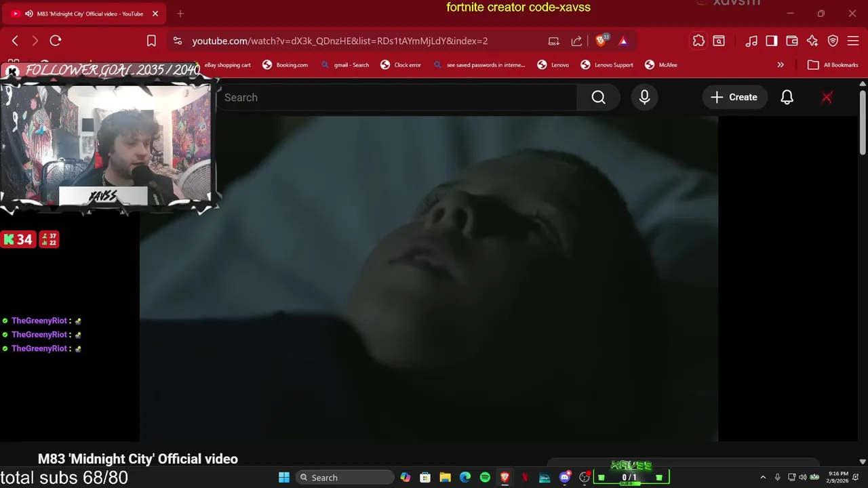868x488 pixels.
Task: Open the saved passwords bookmark
Action: coord(479,65)
